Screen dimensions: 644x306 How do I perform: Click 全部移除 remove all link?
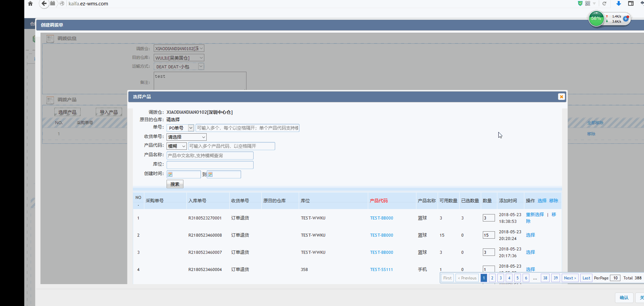595,123
